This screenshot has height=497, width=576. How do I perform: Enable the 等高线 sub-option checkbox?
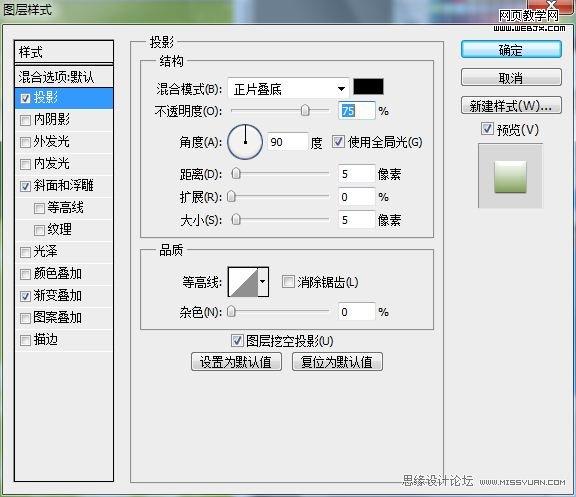pyautogui.click(x=39, y=208)
